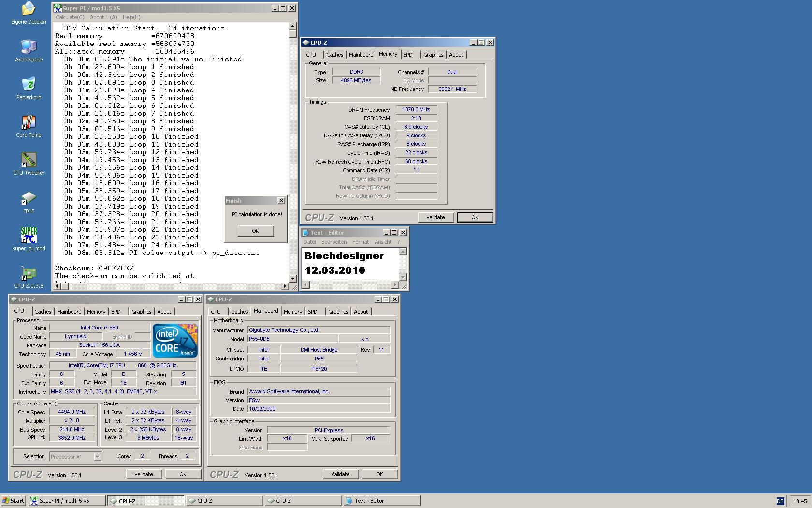Open the Graphics tab in Memory CPU-Z window

433,55
